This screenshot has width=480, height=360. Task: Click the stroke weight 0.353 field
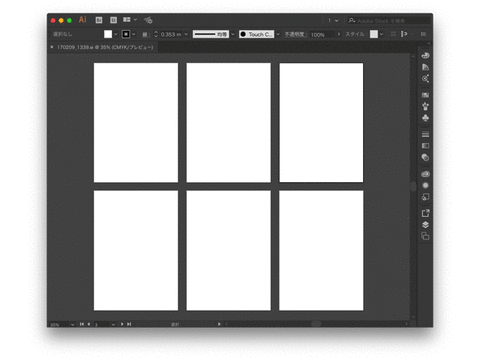[x=171, y=34]
